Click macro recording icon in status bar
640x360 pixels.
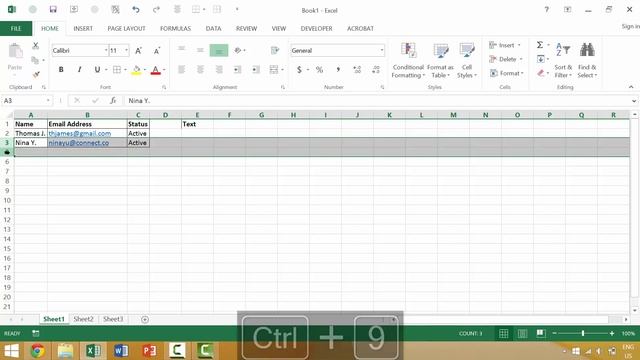[36, 333]
